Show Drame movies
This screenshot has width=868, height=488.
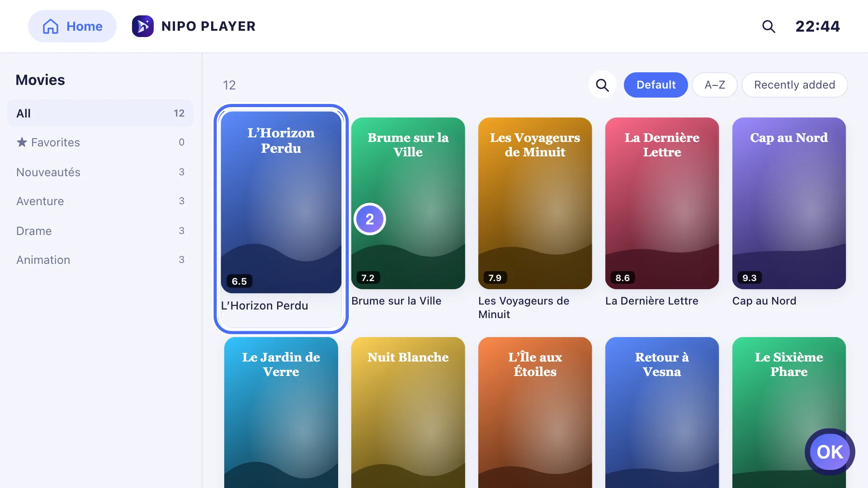tap(100, 231)
